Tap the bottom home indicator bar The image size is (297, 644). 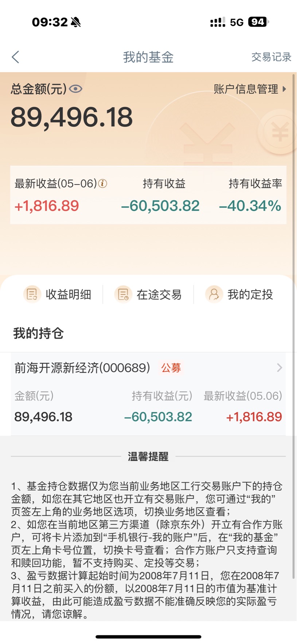(148, 637)
